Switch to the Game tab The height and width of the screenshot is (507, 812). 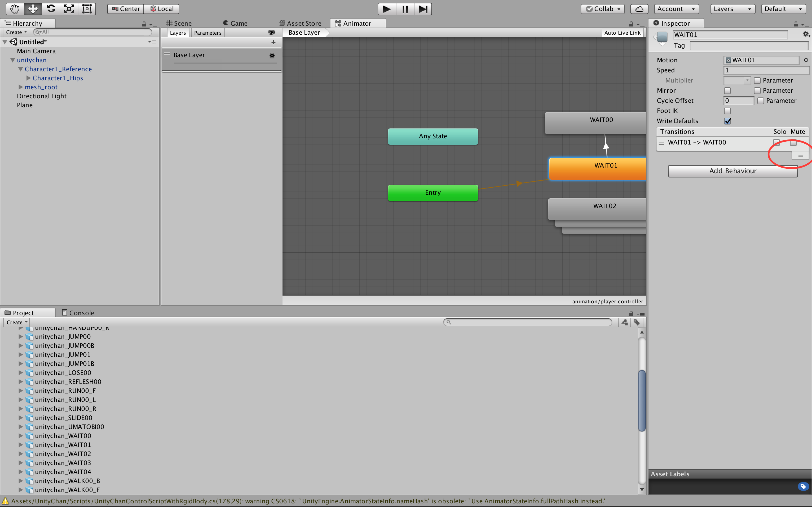(x=238, y=23)
